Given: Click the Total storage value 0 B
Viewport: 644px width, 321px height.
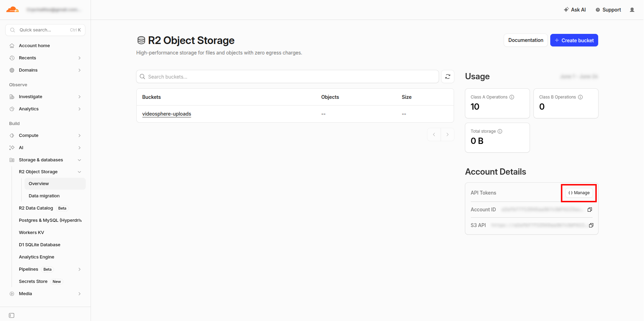Looking at the screenshot, I should click(x=477, y=141).
